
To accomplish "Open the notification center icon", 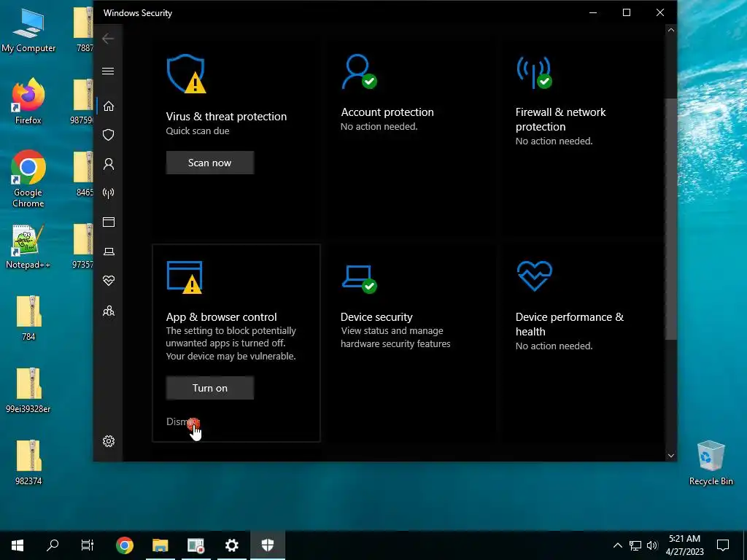I will (723, 545).
